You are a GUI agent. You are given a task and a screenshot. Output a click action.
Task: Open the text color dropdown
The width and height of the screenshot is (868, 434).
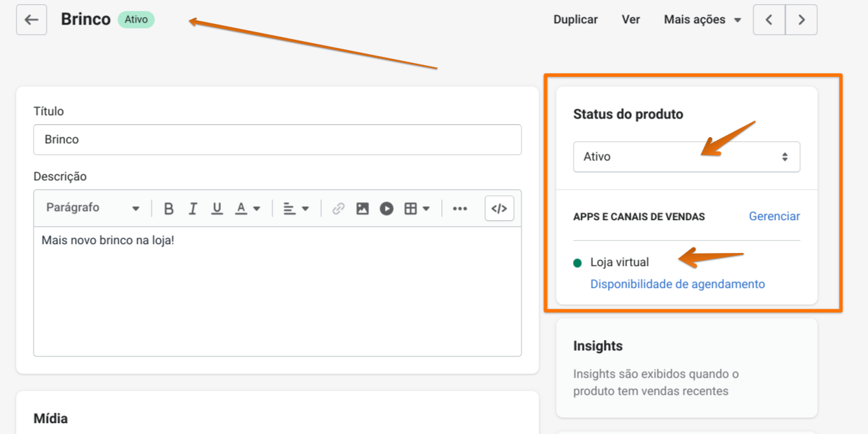click(x=248, y=208)
